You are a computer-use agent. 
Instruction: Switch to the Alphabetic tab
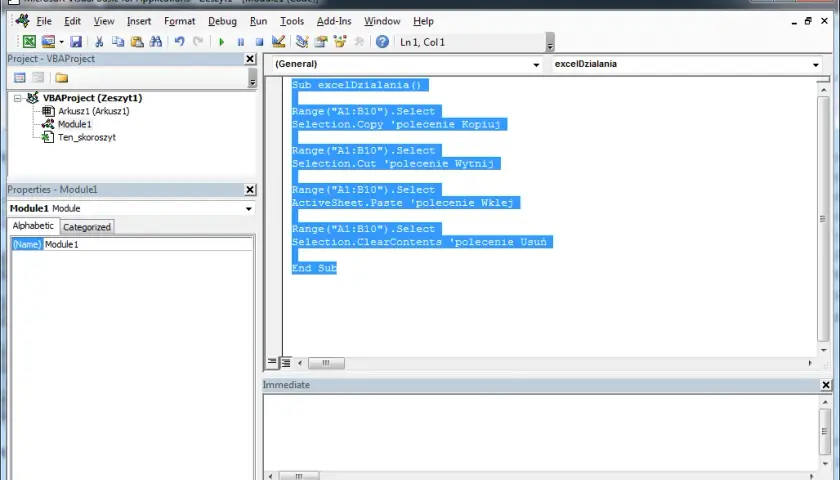tap(33, 226)
